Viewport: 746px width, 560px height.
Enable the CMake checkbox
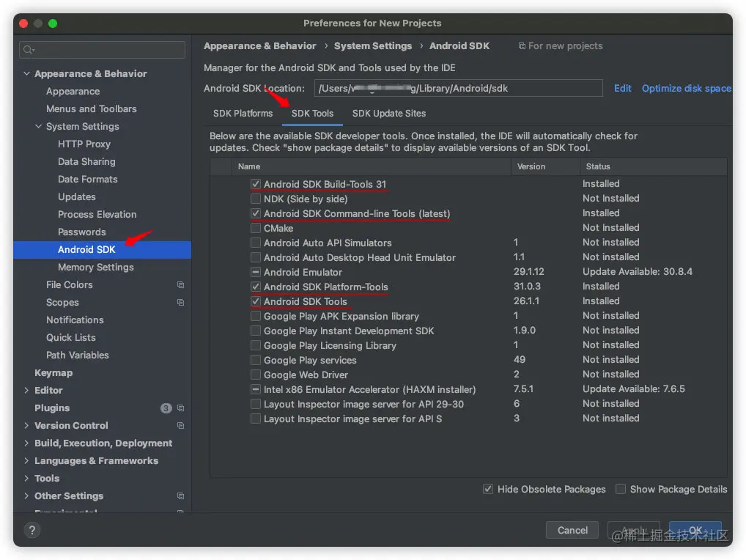click(256, 229)
